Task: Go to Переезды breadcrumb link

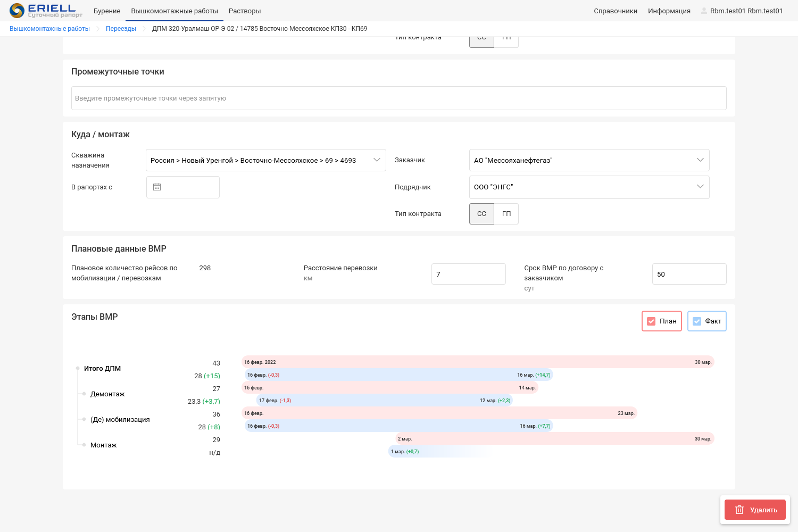Action: click(121, 29)
